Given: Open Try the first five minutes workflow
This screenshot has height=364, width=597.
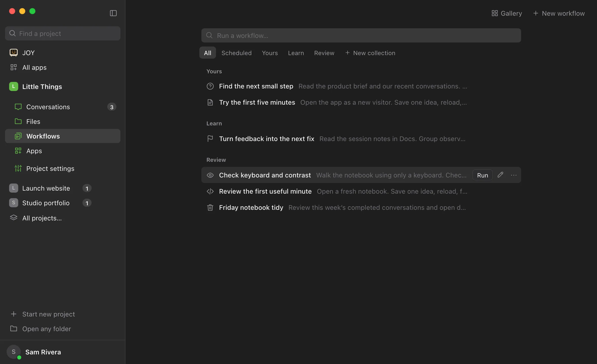Looking at the screenshot, I should click(x=361, y=102).
